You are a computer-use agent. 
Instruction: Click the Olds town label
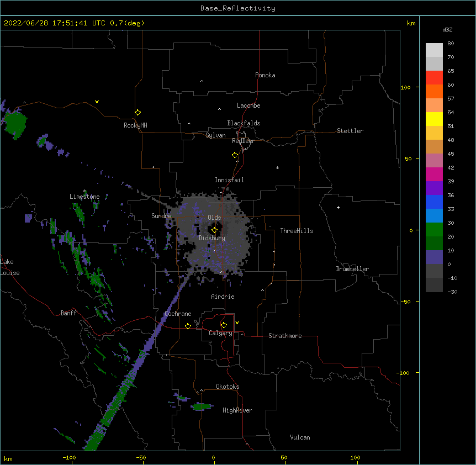click(214, 218)
